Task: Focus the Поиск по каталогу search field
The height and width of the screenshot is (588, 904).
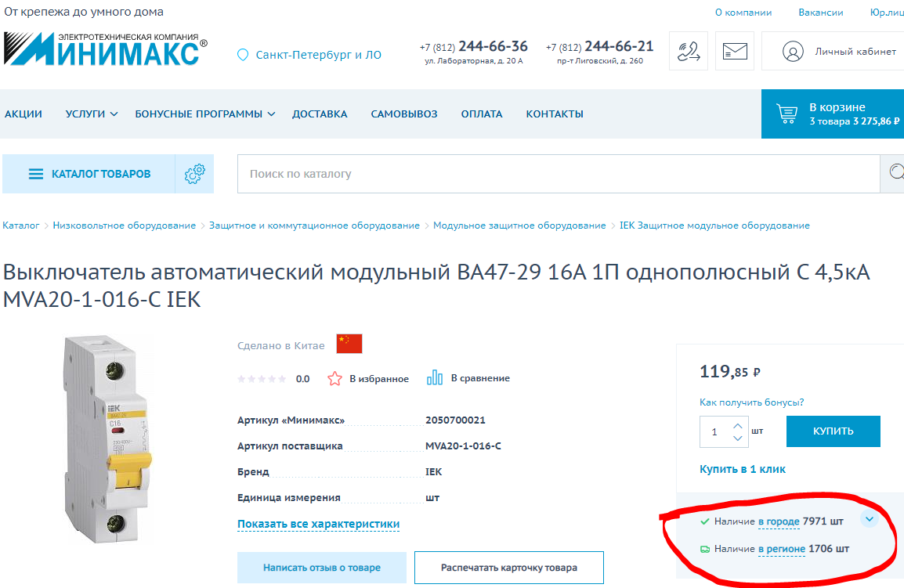Action: pyautogui.click(x=558, y=174)
